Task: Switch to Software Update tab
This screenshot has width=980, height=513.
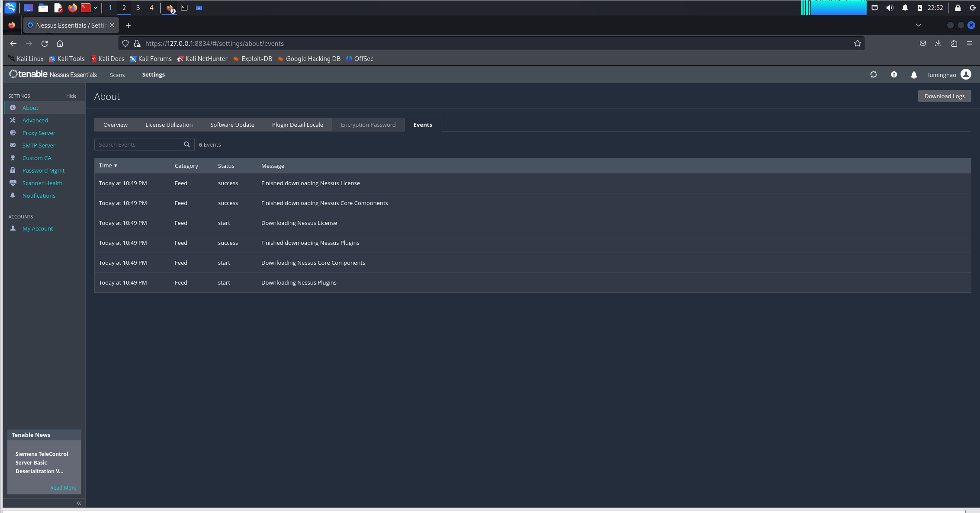Action: [x=232, y=125]
